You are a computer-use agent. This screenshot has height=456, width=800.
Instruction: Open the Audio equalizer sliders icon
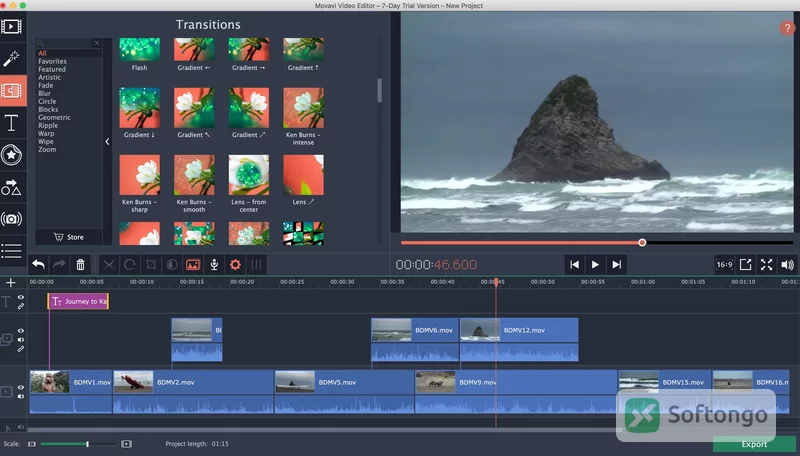tap(256, 264)
